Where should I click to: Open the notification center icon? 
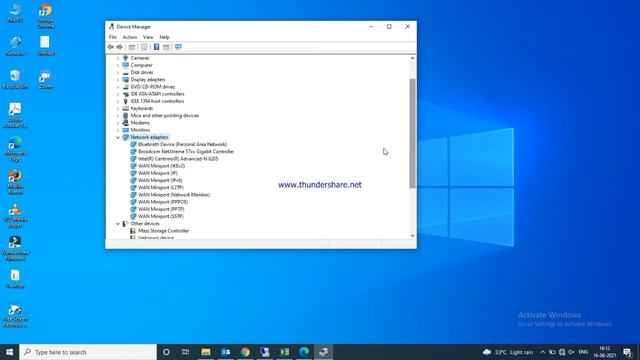point(627,352)
